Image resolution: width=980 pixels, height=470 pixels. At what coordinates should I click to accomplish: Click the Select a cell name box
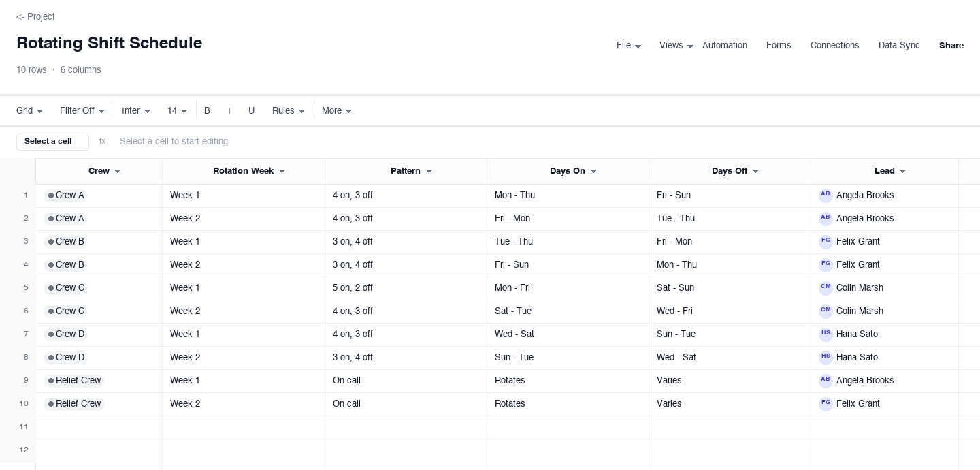52,142
